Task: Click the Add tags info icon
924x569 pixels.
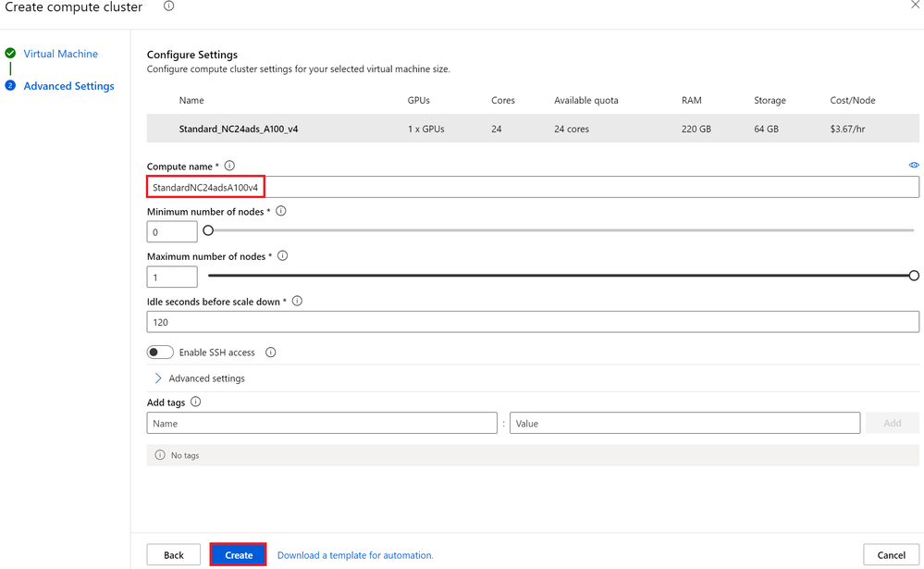Action: coord(196,402)
